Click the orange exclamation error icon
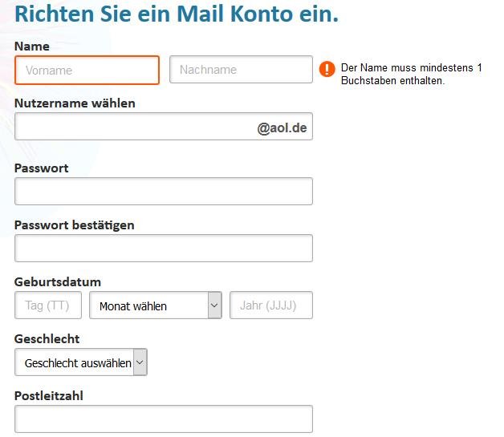This screenshot has width=504, height=437. [327, 69]
